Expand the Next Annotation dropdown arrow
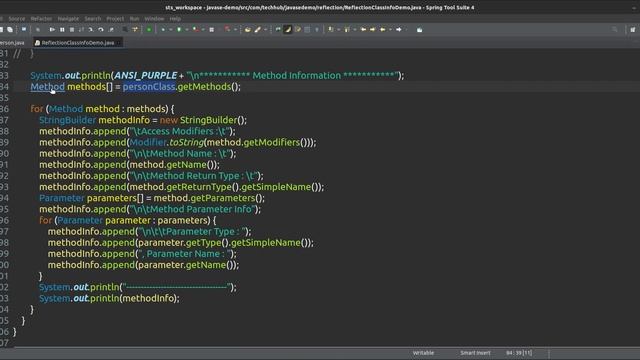Image resolution: width=640 pixels, height=360 pixels. coord(338,29)
